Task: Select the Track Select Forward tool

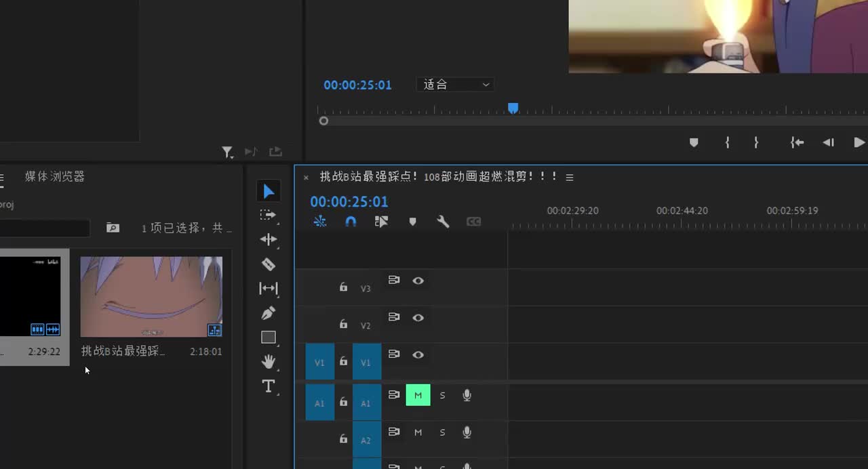Action: [269, 215]
